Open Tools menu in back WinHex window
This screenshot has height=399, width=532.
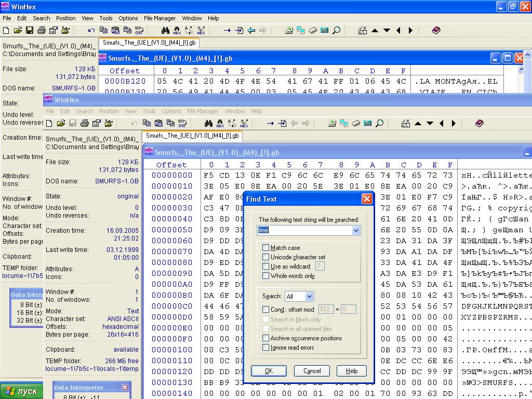click(x=106, y=18)
